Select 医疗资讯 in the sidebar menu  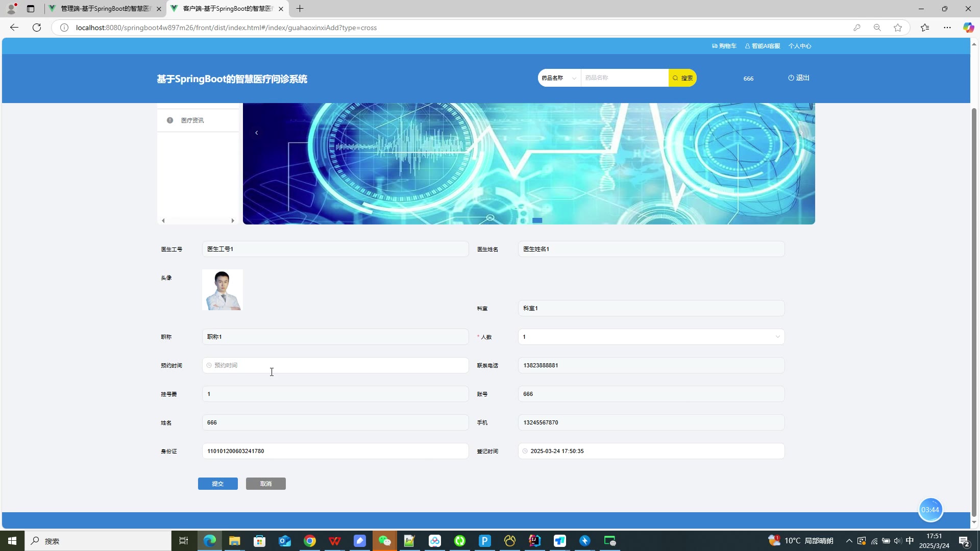click(x=192, y=120)
